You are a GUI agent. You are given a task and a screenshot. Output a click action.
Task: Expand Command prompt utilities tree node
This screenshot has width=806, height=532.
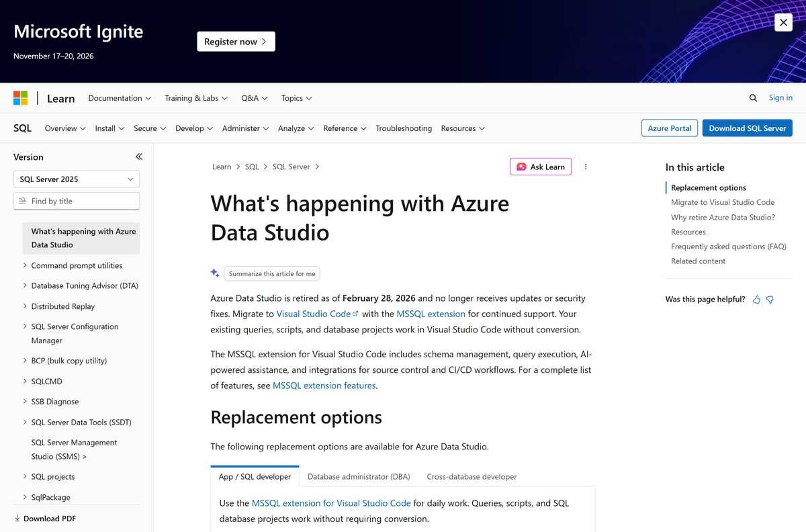(25, 265)
